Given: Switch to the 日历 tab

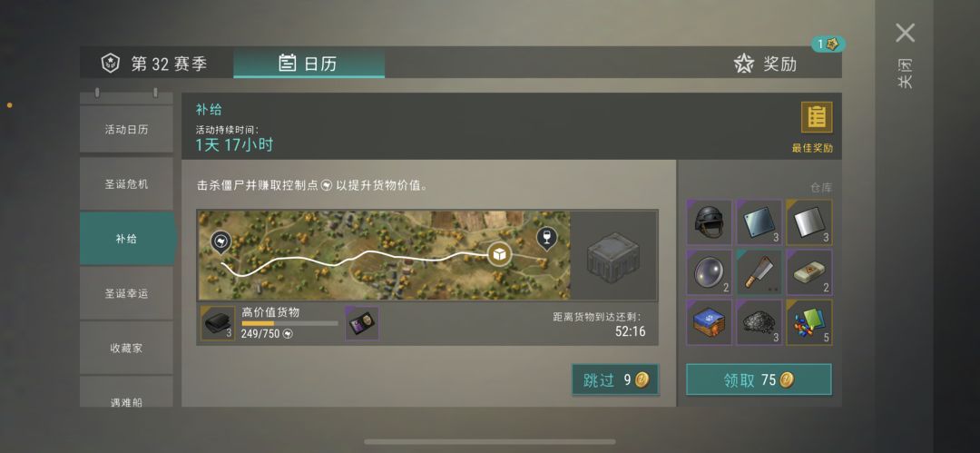Looking at the screenshot, I should pyautogui.click(x=309, y=64).
